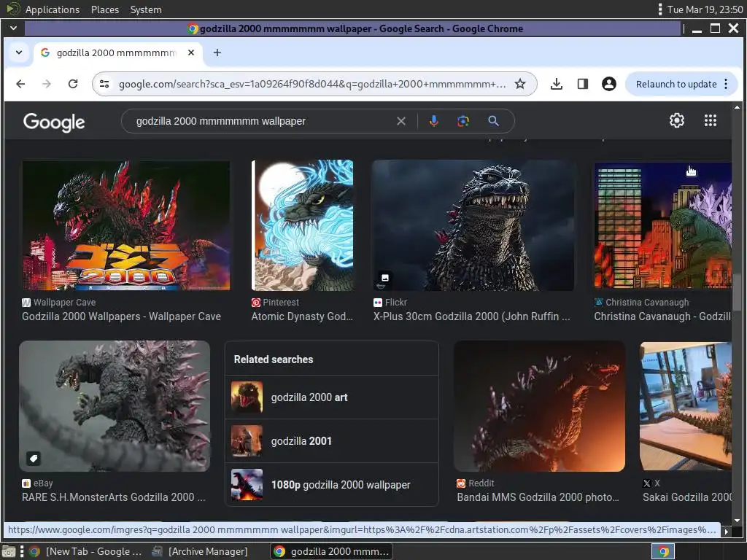The width and height of the screenshot is (747, 560).
Task: Switch to Archive Manager taskbar window
Action: point(200,551)
